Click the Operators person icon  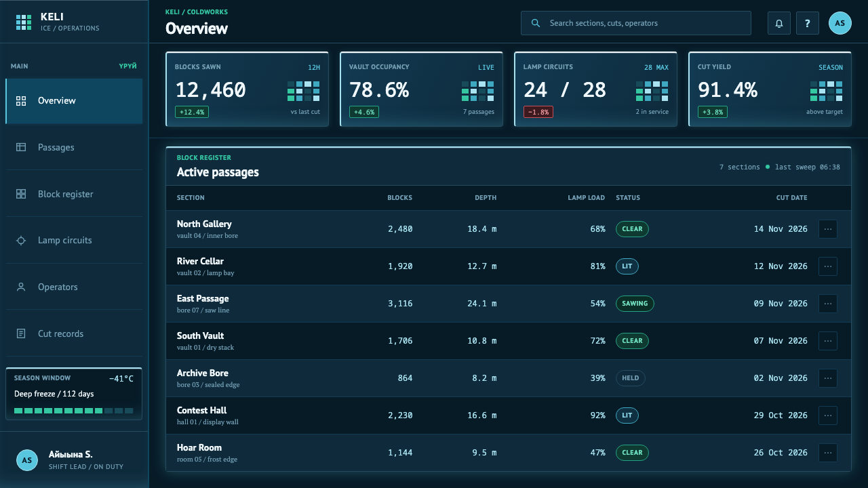pos(21,287)
